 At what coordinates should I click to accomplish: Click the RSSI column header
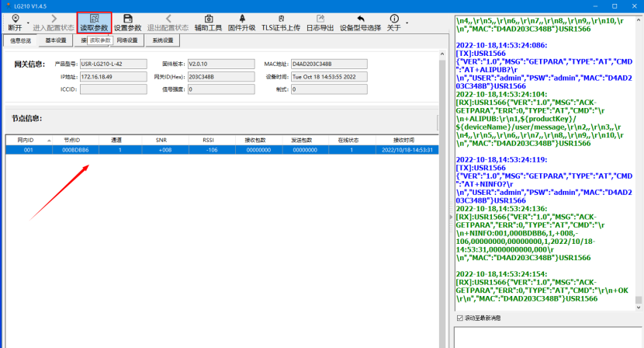coord(209,140)
